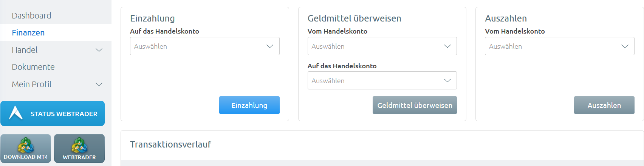Click the MetaTrader icon above Download MT4
644x166 pixels.
[x=26, y=145]
